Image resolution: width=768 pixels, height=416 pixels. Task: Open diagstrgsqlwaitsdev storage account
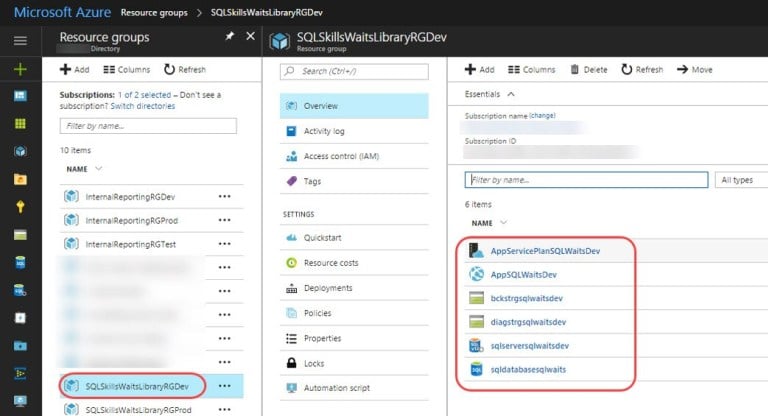(528, 322)
